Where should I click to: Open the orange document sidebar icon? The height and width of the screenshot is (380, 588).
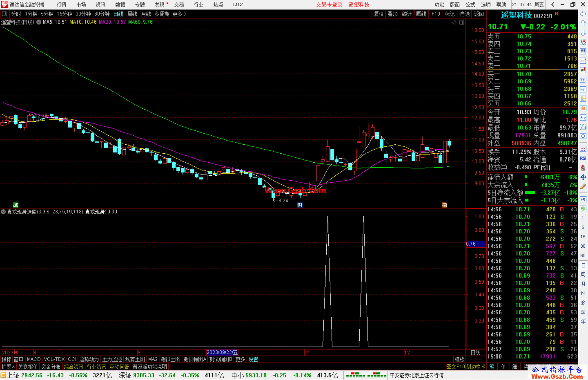pos(583,108)
